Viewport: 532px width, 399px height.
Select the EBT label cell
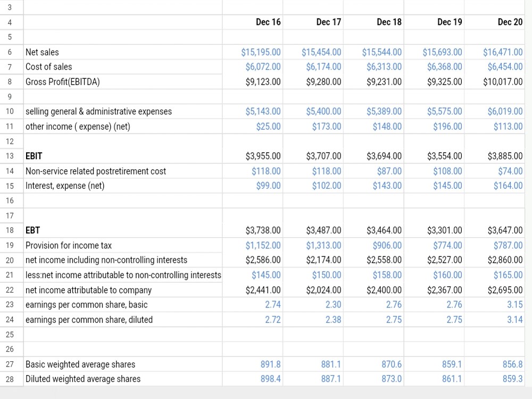tap(123, 230)
